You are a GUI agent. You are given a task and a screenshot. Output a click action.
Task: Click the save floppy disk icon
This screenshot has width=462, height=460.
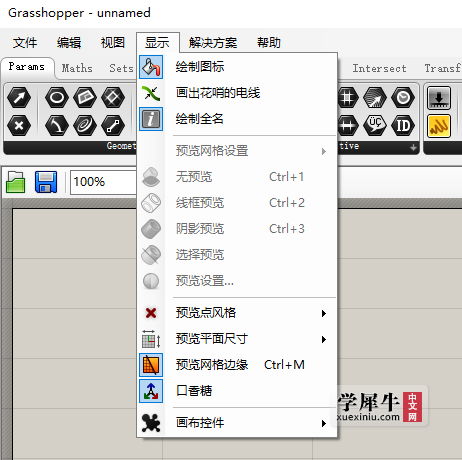point(46,182)
